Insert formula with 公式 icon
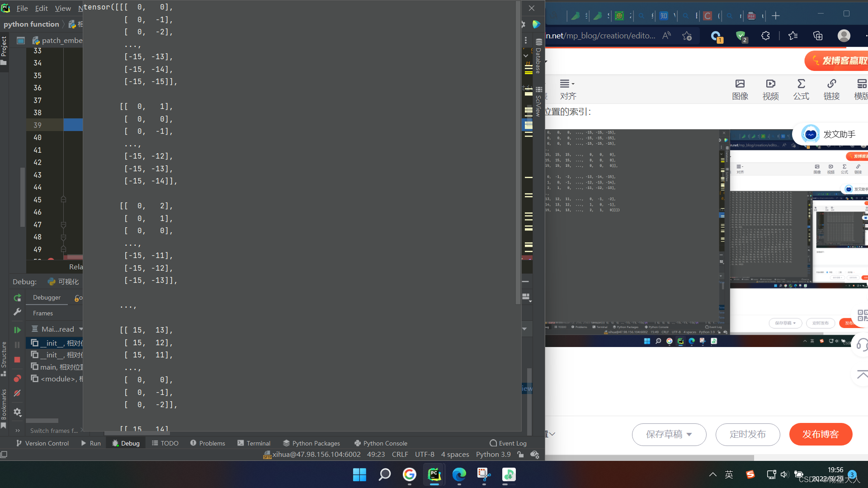868x488 pixels. [x=801, y=89]
